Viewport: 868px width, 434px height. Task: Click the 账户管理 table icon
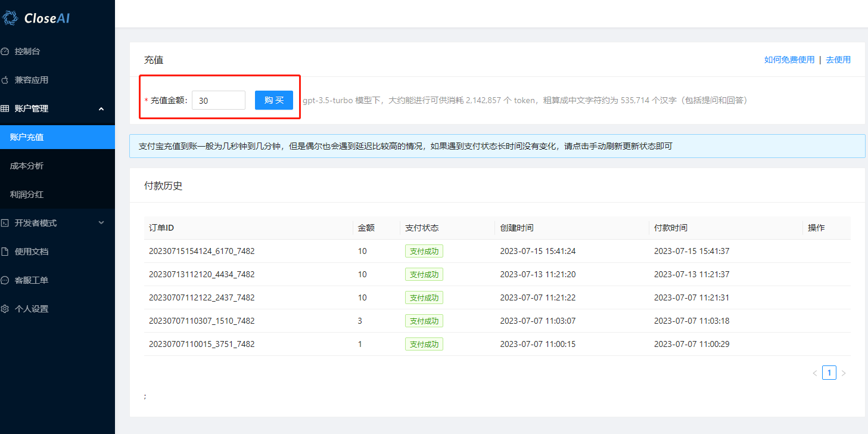pos(5,108)
